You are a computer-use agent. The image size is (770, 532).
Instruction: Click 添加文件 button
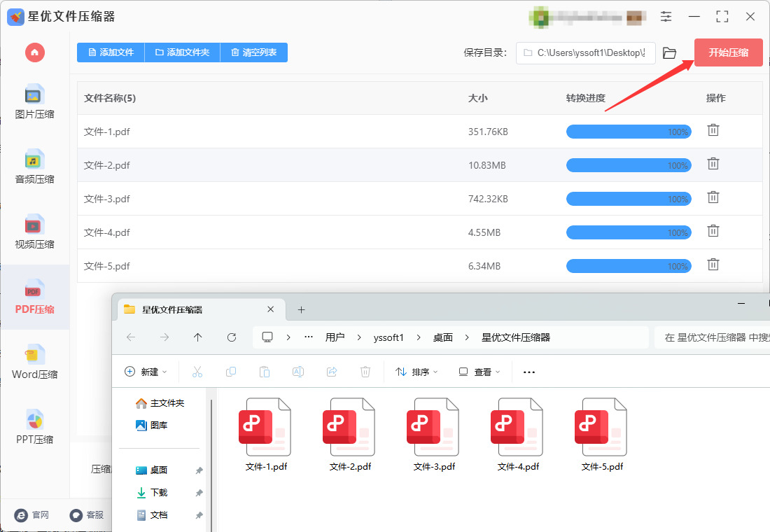(x=111, y=52)
